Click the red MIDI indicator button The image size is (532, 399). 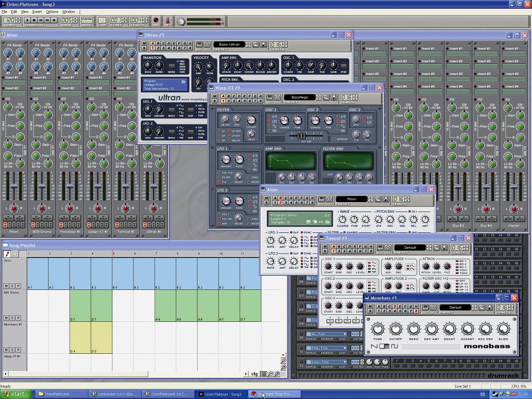(156, 20)
